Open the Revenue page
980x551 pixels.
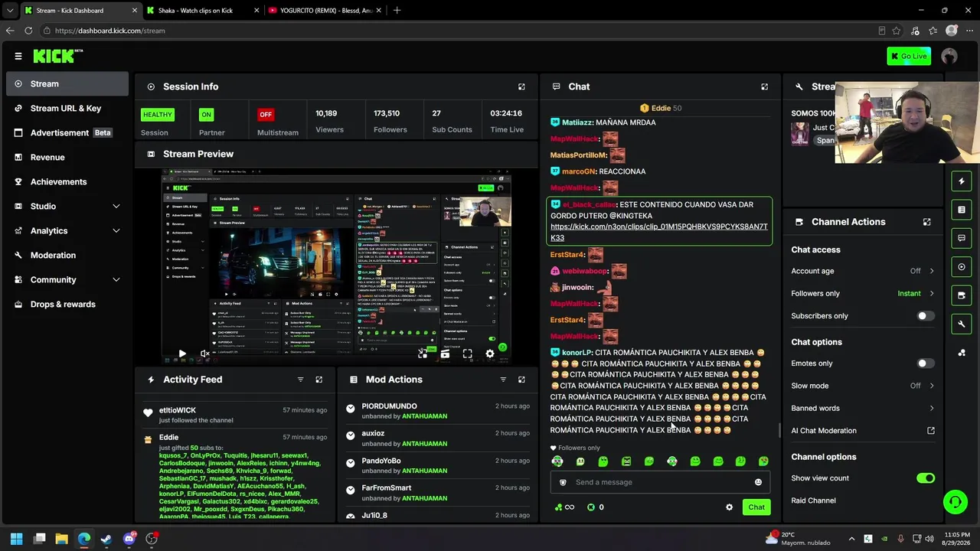click(67, 158)
